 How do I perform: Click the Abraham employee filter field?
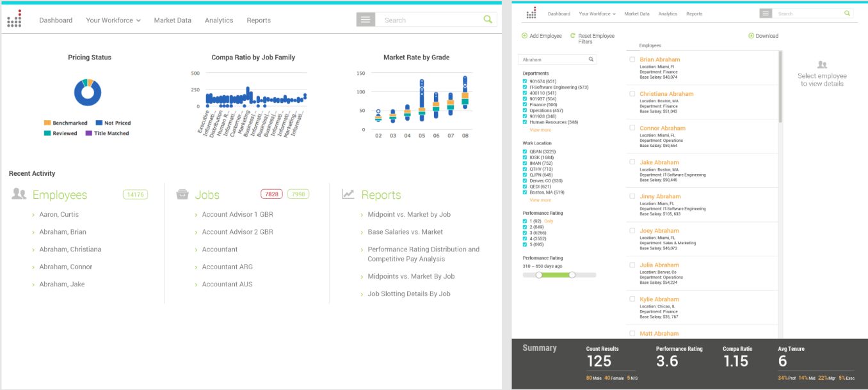(x=557, y=59)
